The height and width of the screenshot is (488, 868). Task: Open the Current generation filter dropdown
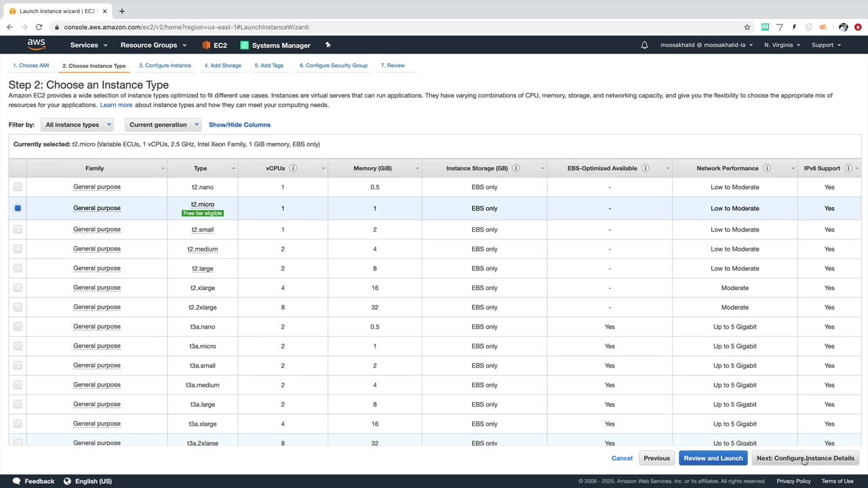point(163,125)
